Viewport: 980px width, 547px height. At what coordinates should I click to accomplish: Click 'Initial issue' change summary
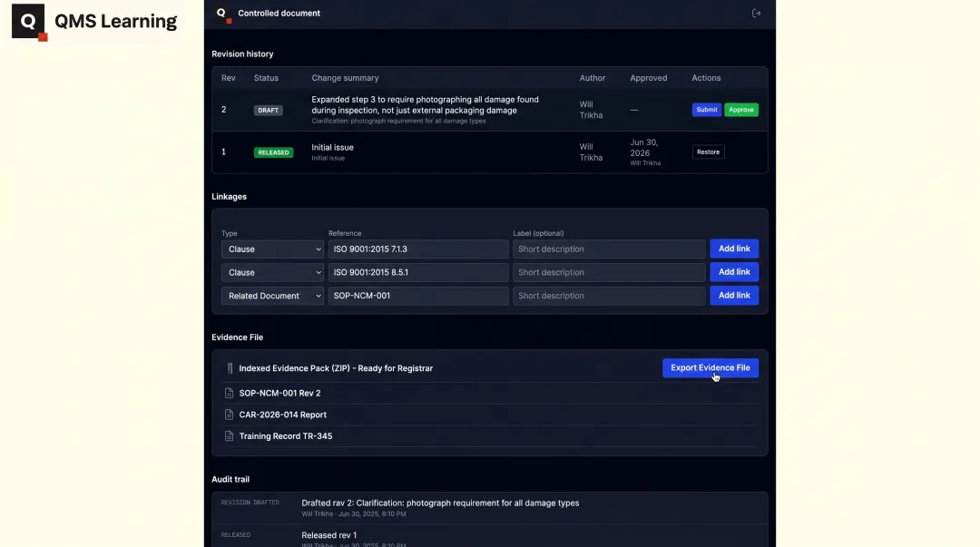[332, 148]
